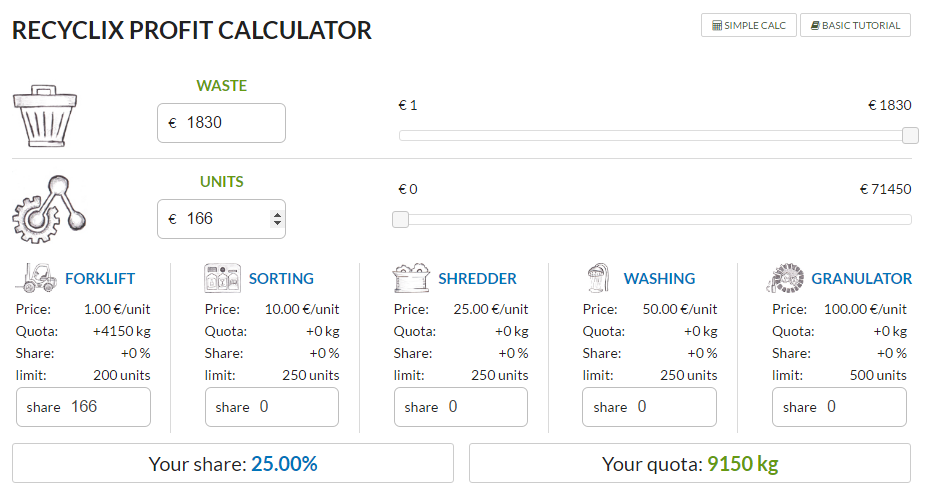933x489 pixels.
Task: Open the Simple Calc view
Action: click(749, 25)
